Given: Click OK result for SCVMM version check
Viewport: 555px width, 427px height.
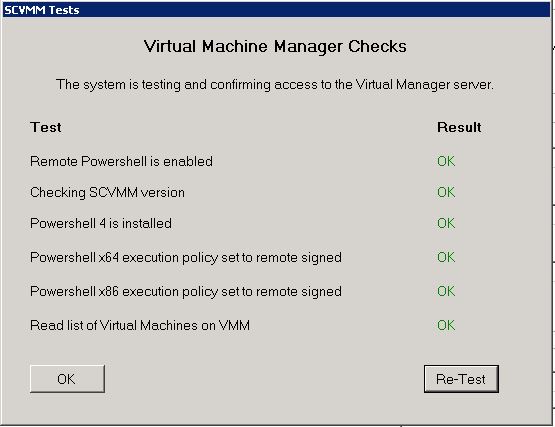Looking at the screenshot, I should coord(446,192).
